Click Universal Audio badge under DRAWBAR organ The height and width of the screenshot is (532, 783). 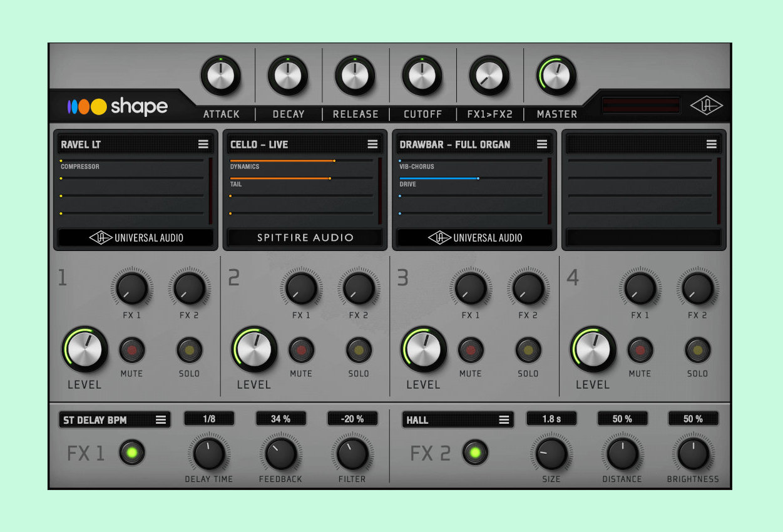pyautogui.click(x=474, y=238)
